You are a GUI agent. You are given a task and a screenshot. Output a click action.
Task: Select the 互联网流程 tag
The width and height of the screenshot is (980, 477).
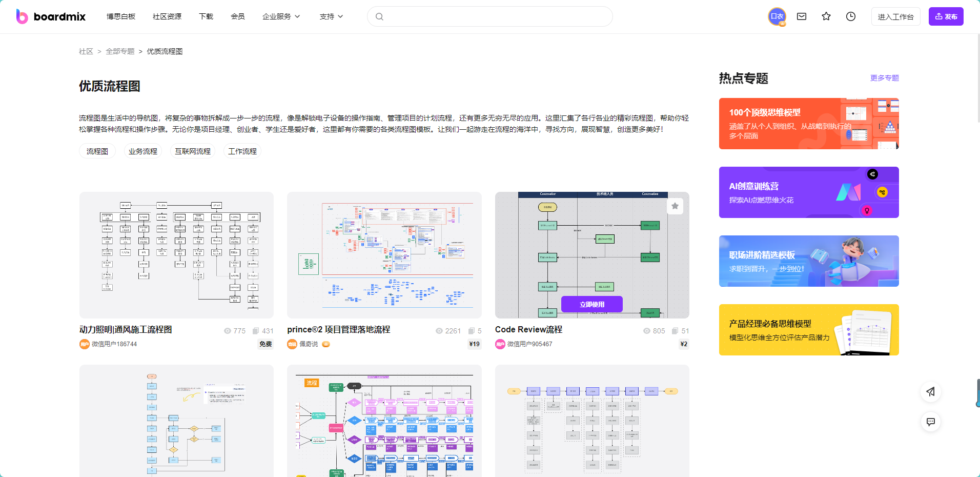point(193,151)
